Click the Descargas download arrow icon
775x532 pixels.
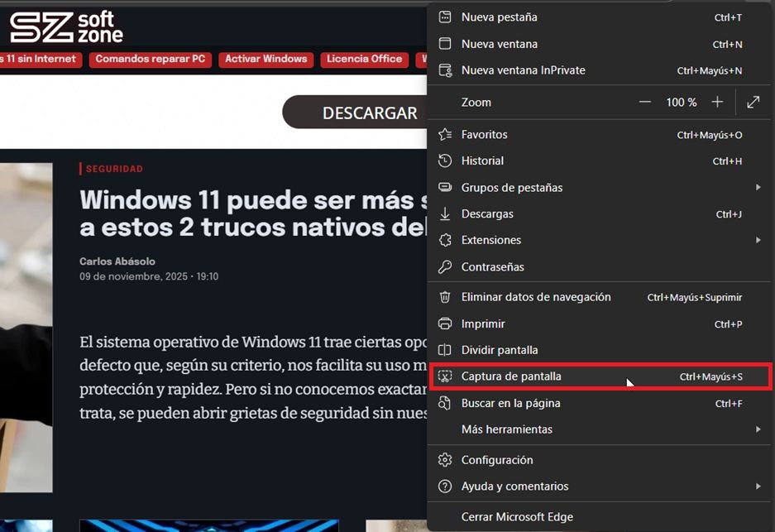[x=445, y=213]
